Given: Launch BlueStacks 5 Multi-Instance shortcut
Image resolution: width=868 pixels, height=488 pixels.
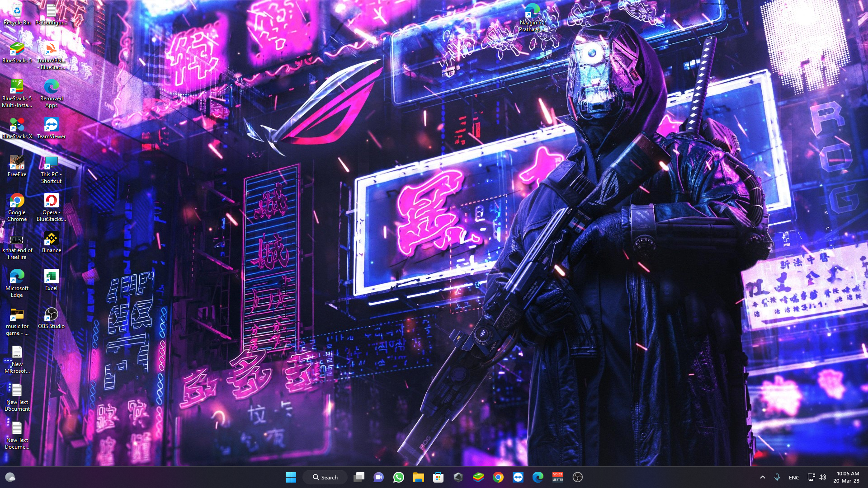Looking at the screenshot, I should [17, 93].
